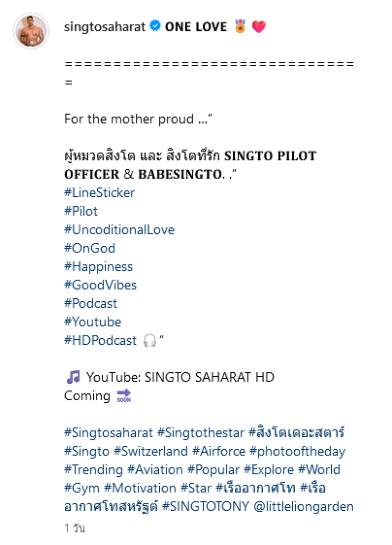Click the singtosaharat profile picture
Image resolution: width=392 pixels, height=545 pixels.
31,31
